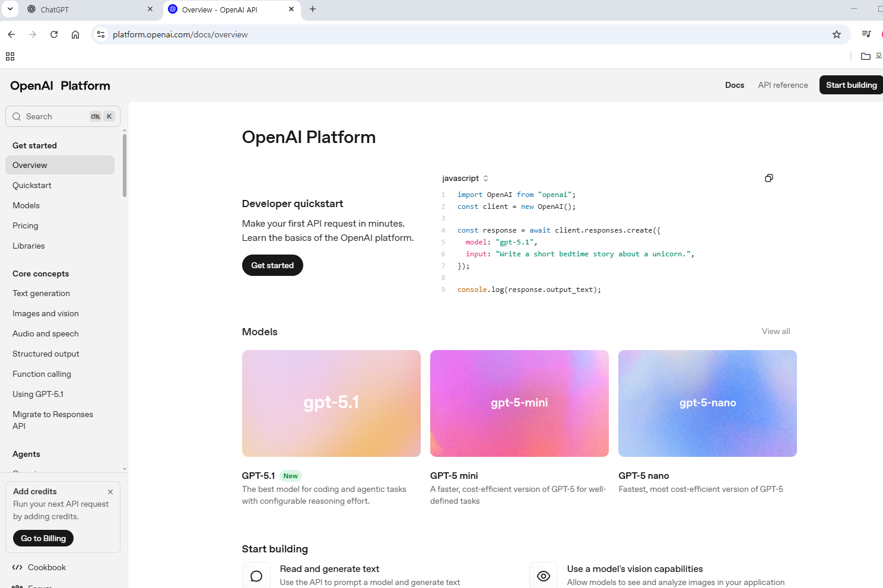883x588 pixels.
Task: Go forward to the next page
Action: [33, 34]
